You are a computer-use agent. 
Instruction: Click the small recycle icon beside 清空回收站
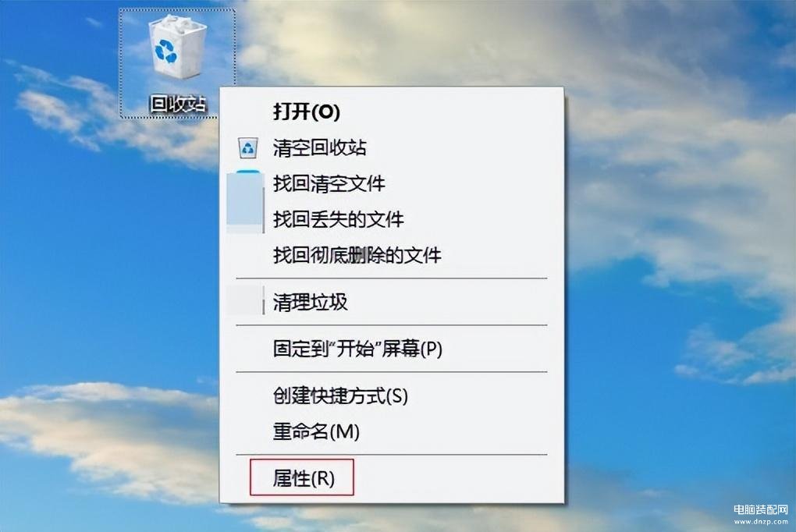tap(247, 148)
